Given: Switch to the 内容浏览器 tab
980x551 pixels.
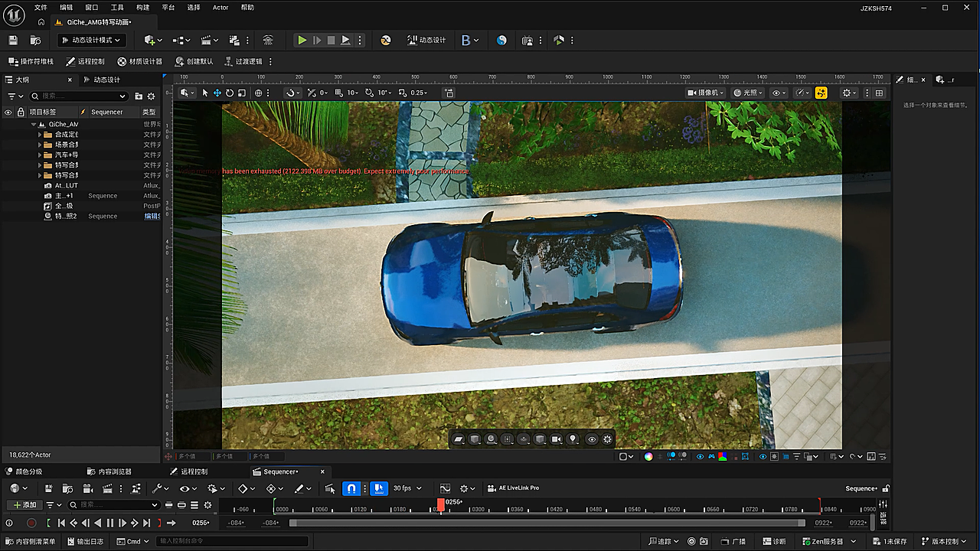Looking at the screenshot, I should point(109,471).
